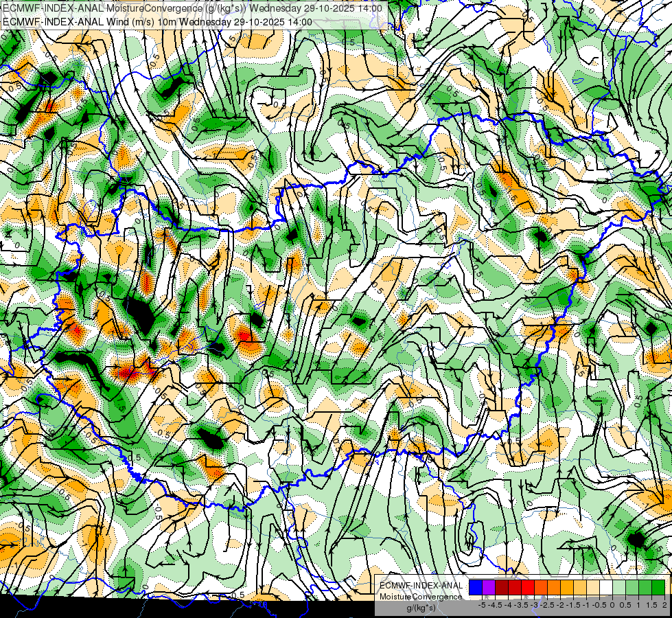Click the -3.5 tick label in legend

pos(522,605)
